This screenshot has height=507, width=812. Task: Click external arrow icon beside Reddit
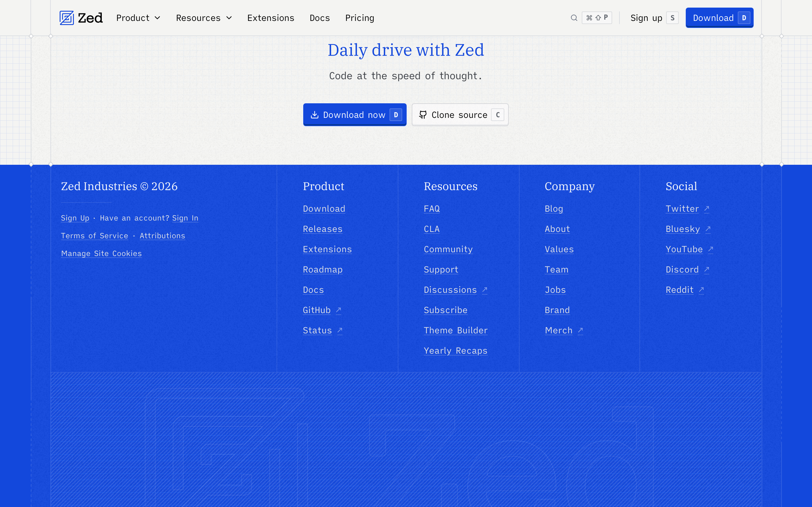(701, 290)
